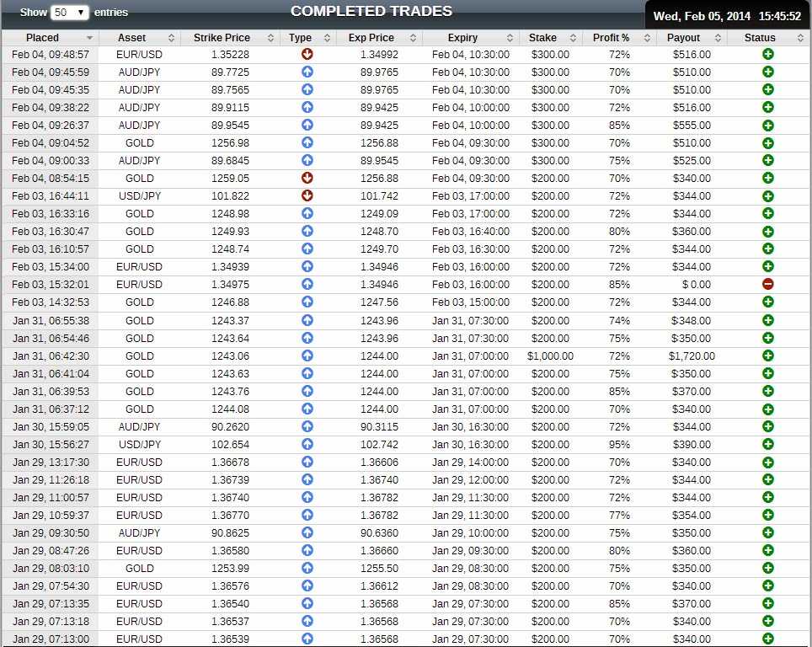Click the date and time display box
The width and height of the screenshot is (812, 647).
(727, 15)
